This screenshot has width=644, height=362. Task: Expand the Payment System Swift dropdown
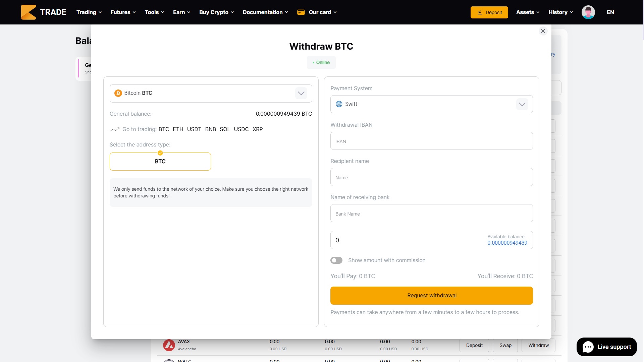point(522,104)
